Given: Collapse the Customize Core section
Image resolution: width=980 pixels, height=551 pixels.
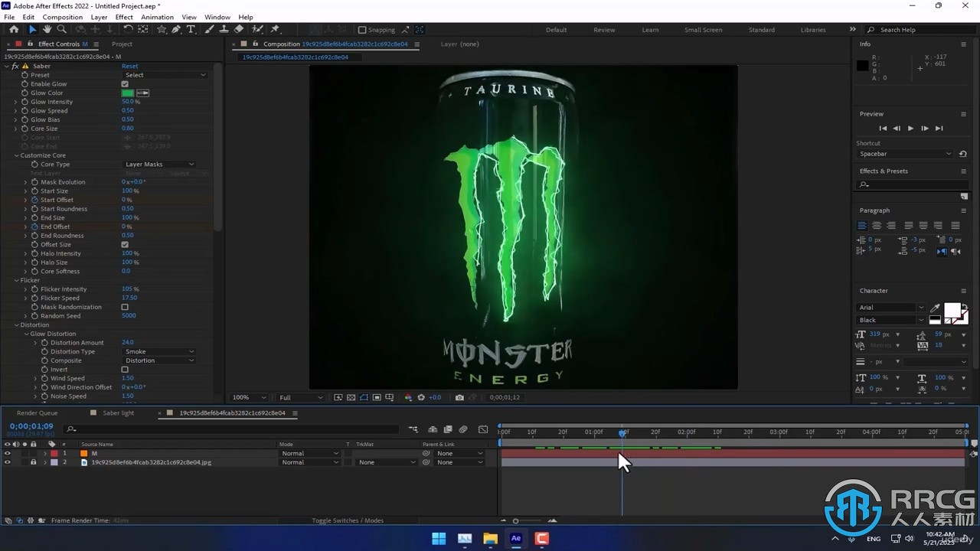Looking at the screenshot, I should (x=17, y=155).
